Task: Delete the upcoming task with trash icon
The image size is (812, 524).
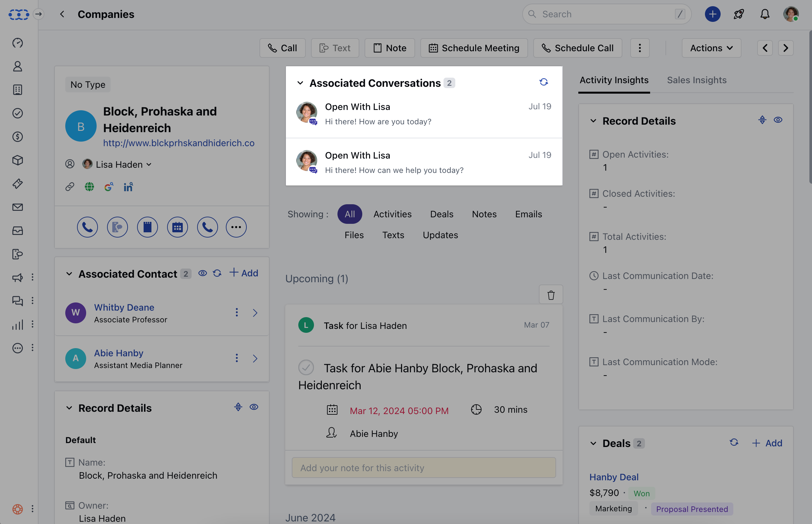Action: click(x=551, y=295)
